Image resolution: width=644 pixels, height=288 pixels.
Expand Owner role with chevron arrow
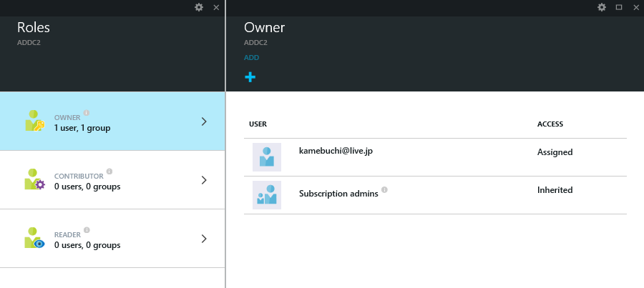coord(204,121)
